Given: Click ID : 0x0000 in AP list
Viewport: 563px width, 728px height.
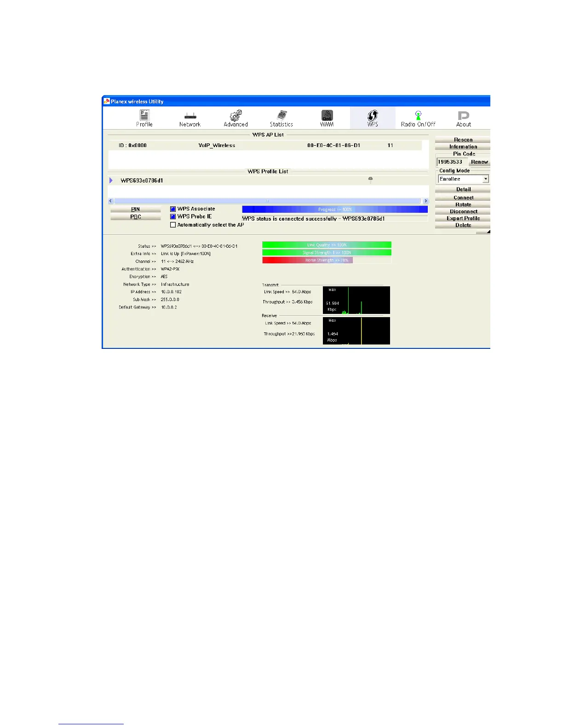Looking at the screenshot, I should [132, 145].
